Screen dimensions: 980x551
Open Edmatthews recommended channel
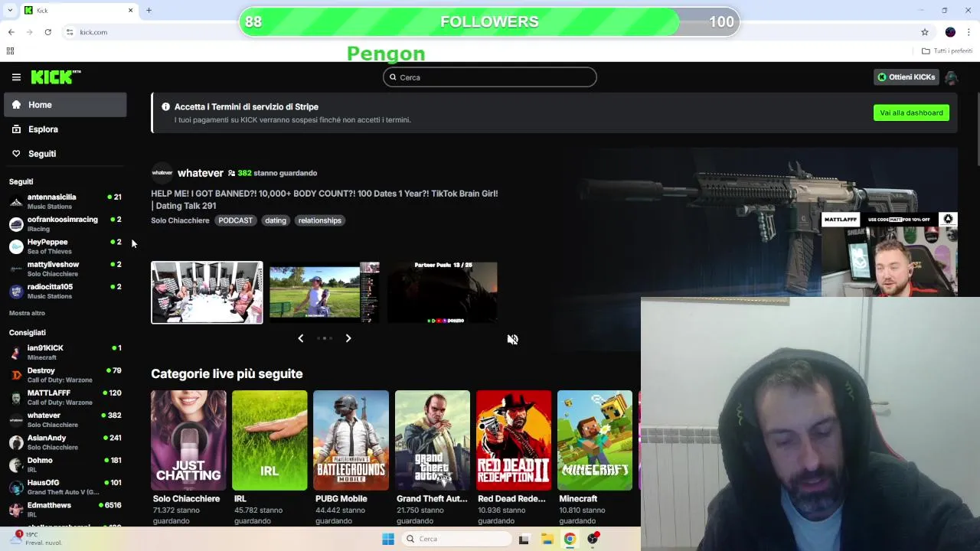pyautogui.click(x=65, y=510)
